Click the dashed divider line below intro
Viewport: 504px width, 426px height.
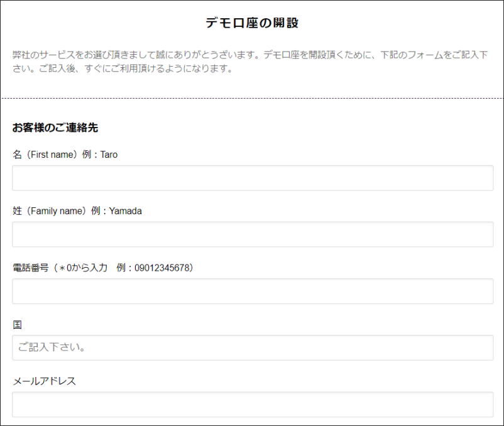coord(252,98)
